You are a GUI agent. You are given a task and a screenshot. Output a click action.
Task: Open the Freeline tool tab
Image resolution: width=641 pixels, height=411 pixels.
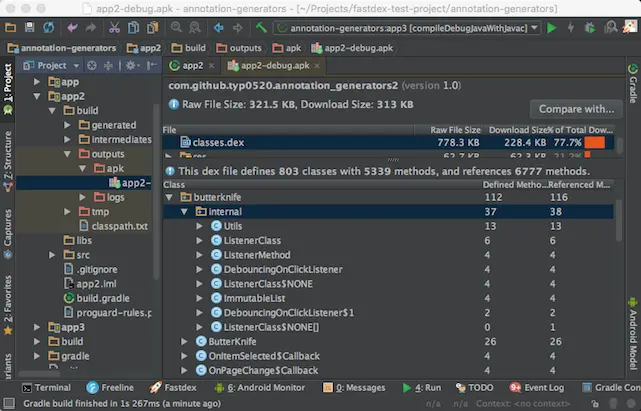tap(110, 388)
